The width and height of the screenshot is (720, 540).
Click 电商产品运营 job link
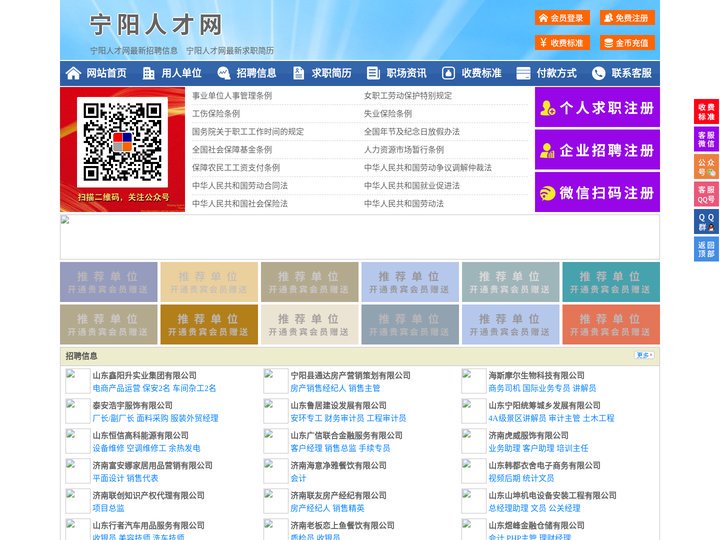pos(116,388)
